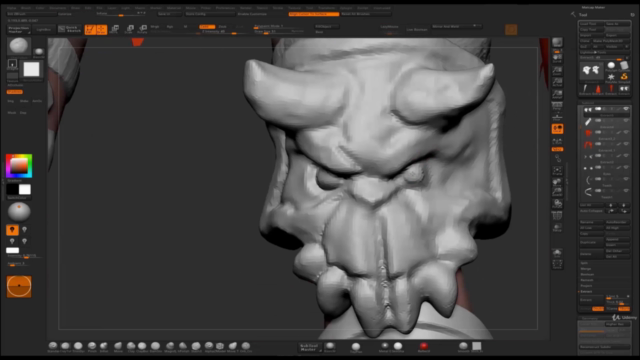Toggle Draw mode button
The width and height of the screenshot is (640, 360).
point(101,29)
